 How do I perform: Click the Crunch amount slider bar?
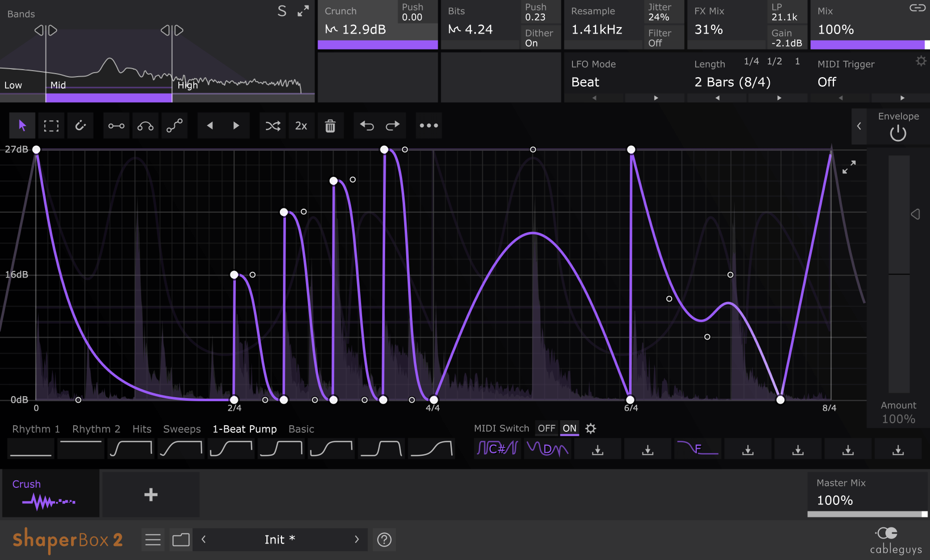pyautogui.click(x=378, y=45)
